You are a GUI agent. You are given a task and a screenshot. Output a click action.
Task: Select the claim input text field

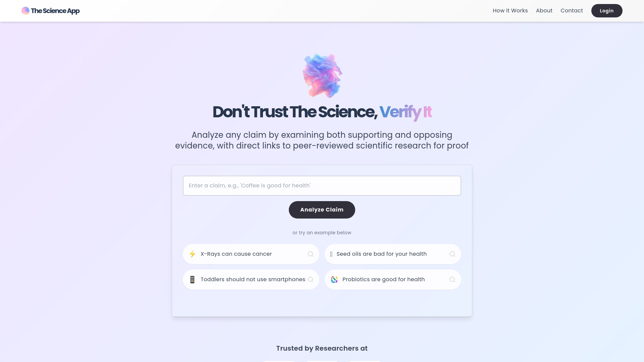click(322, 185)
